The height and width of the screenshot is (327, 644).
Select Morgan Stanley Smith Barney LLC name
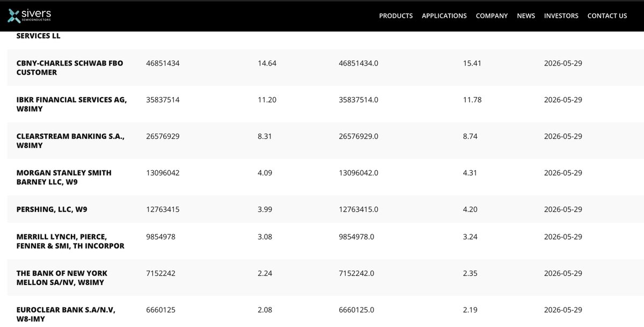point(64,177)
